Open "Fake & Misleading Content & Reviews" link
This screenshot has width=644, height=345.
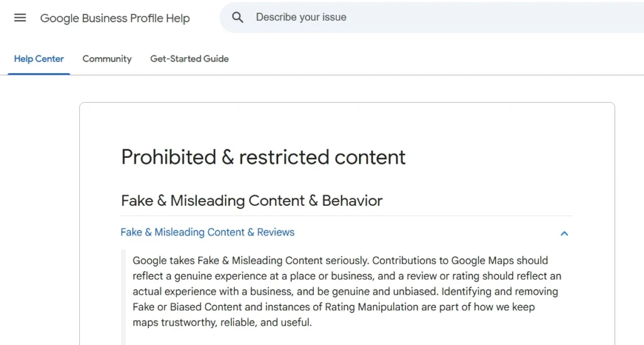pos(208,232)
